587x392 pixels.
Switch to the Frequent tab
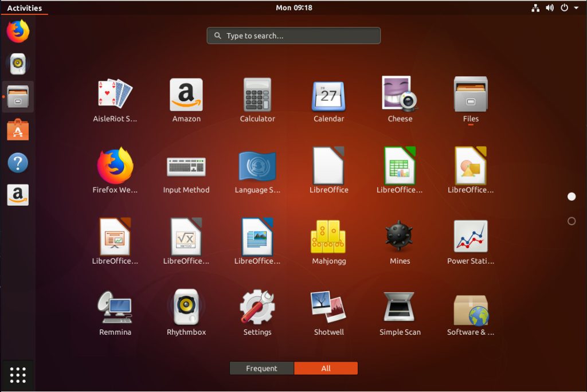point(261,369)
